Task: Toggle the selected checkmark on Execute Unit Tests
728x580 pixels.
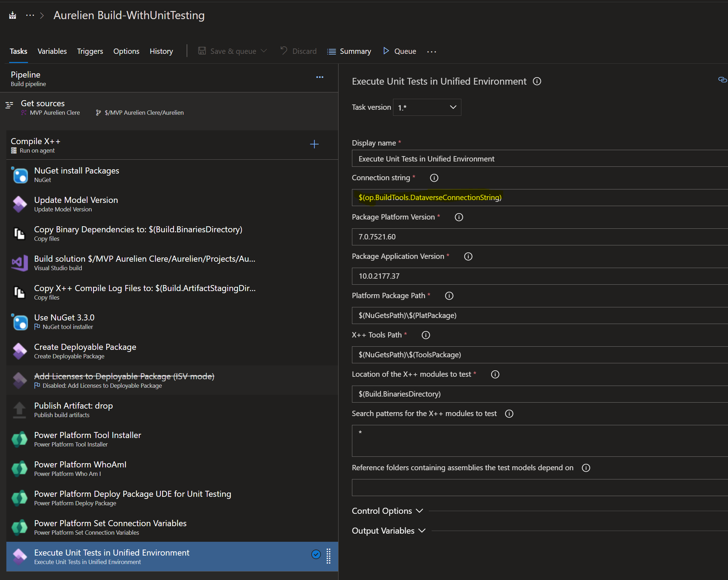Action: point(316,555)
